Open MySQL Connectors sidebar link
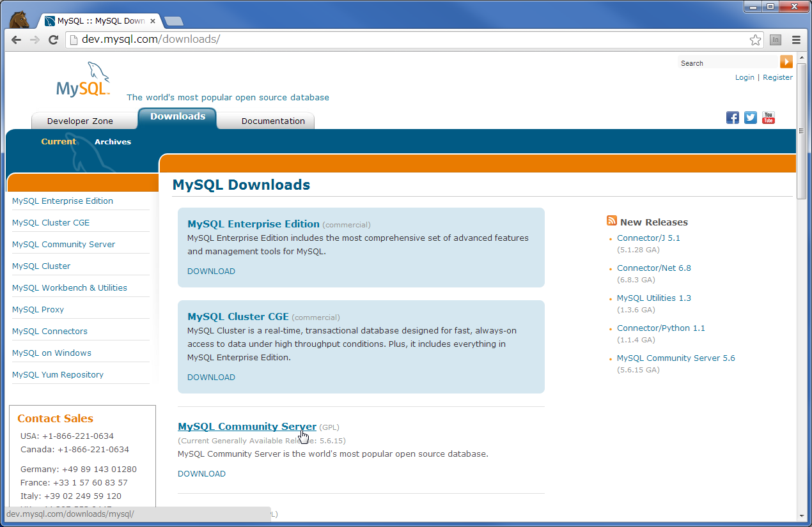Image resolution: width=812 pixels, height=527 pixels. click(50, 331)
